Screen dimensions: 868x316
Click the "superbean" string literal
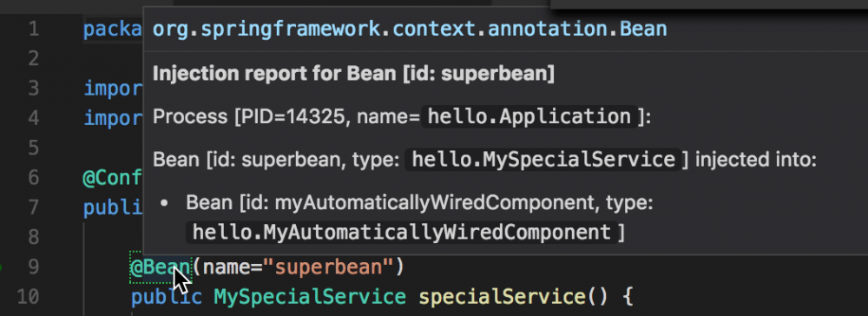coord(329,267)
